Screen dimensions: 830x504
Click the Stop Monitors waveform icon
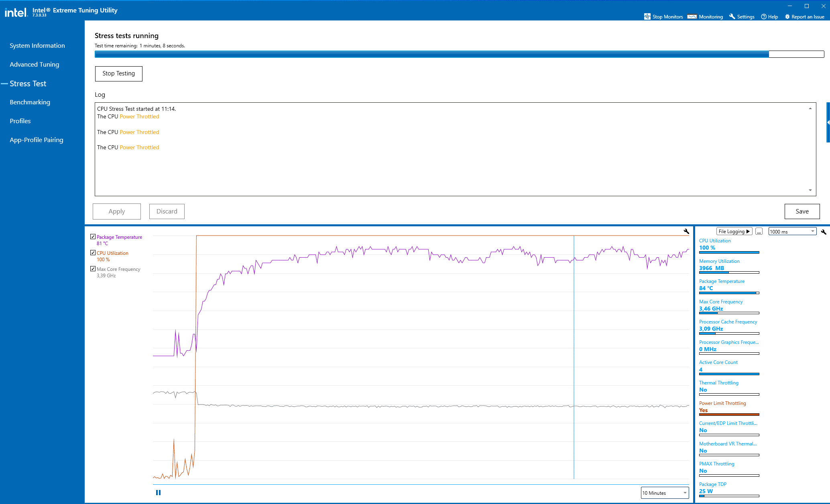(647, 16)
